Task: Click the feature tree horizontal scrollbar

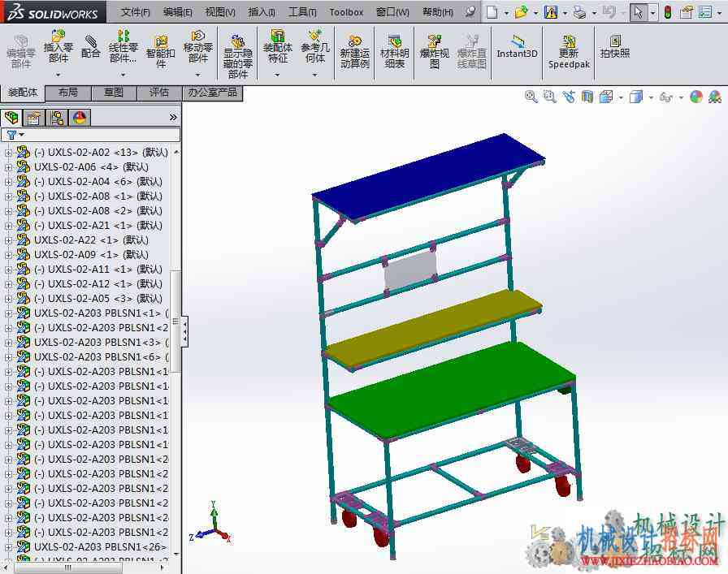Action: (x=85, y=567)
